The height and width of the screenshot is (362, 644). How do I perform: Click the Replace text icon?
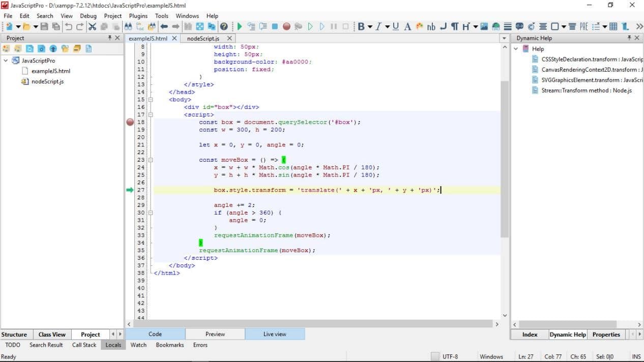coord(140,26)
